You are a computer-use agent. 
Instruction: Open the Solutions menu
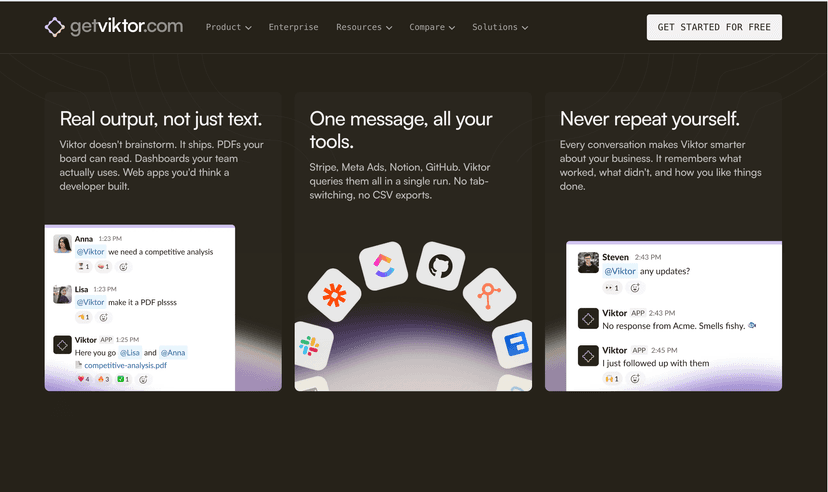coord(500,27)
